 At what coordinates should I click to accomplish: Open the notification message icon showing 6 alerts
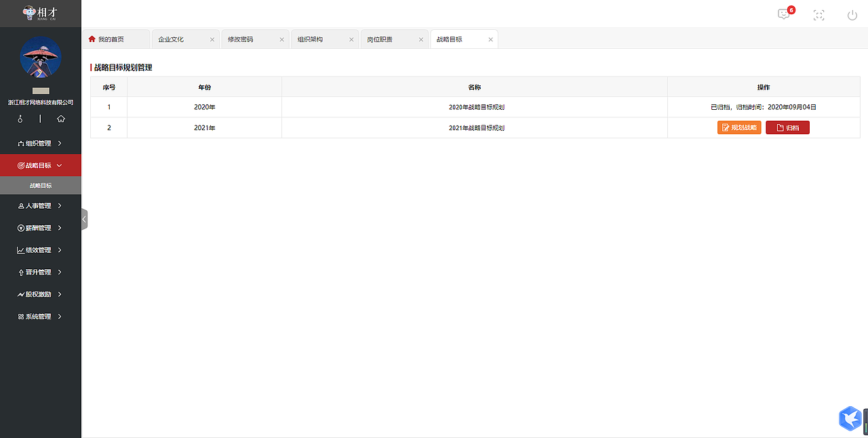coord(783,14)
